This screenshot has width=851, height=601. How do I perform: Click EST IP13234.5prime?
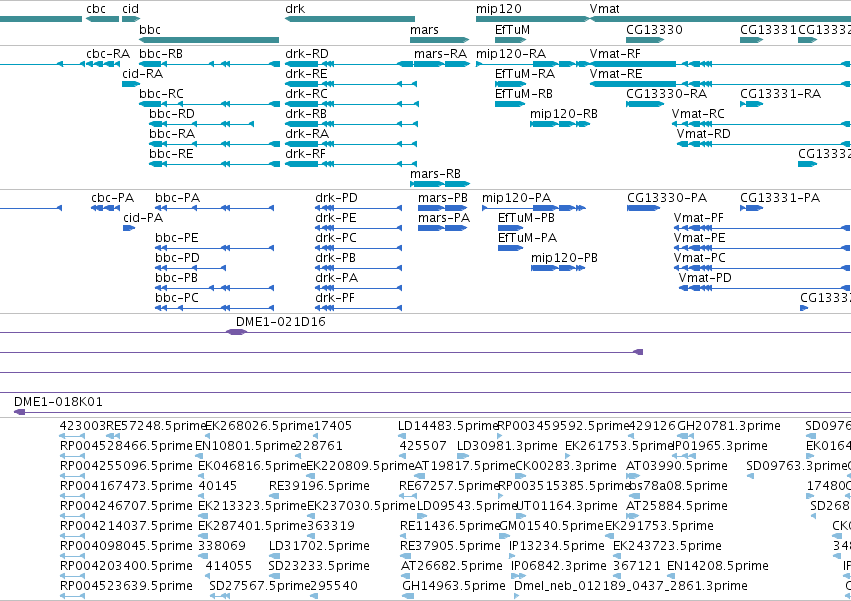point(557,547)
